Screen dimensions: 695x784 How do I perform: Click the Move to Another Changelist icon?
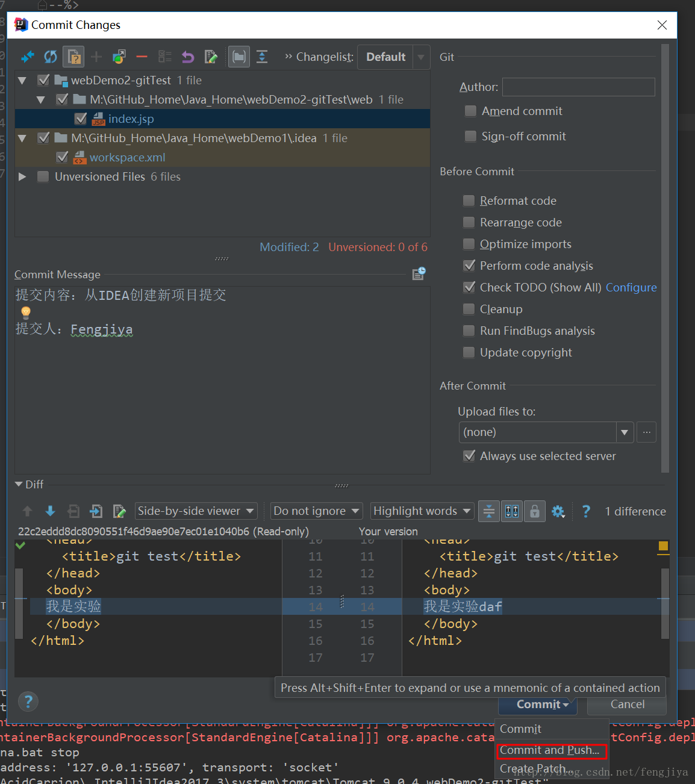(119, 57)
